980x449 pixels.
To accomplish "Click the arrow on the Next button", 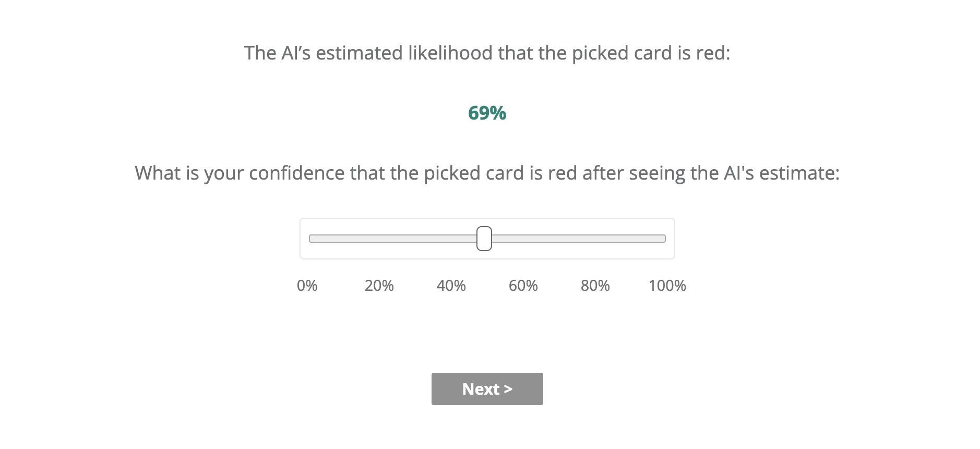I will [508, 389].
